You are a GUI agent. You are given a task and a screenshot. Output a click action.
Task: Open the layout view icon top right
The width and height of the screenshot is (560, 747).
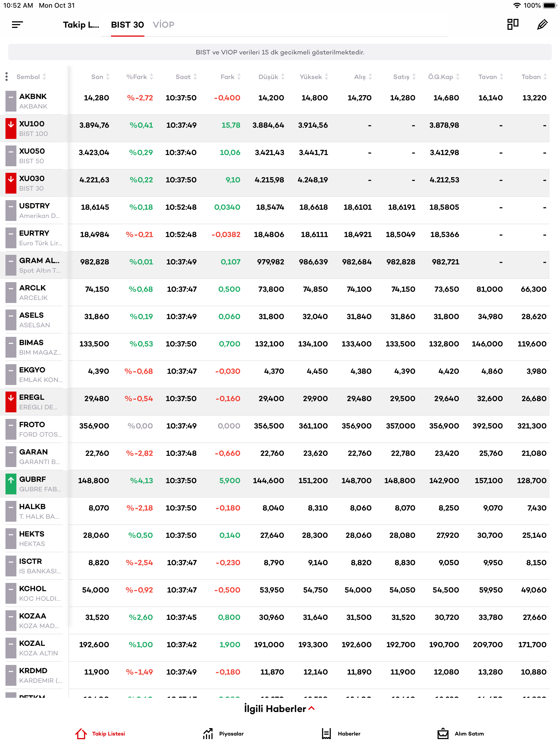point(513,24)
